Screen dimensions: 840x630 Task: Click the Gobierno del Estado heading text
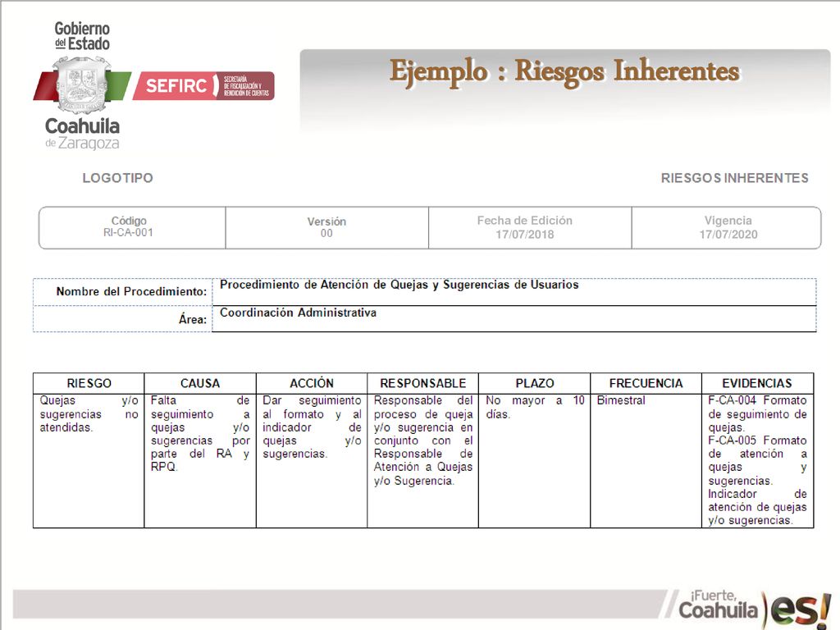[x=82, y=36]
